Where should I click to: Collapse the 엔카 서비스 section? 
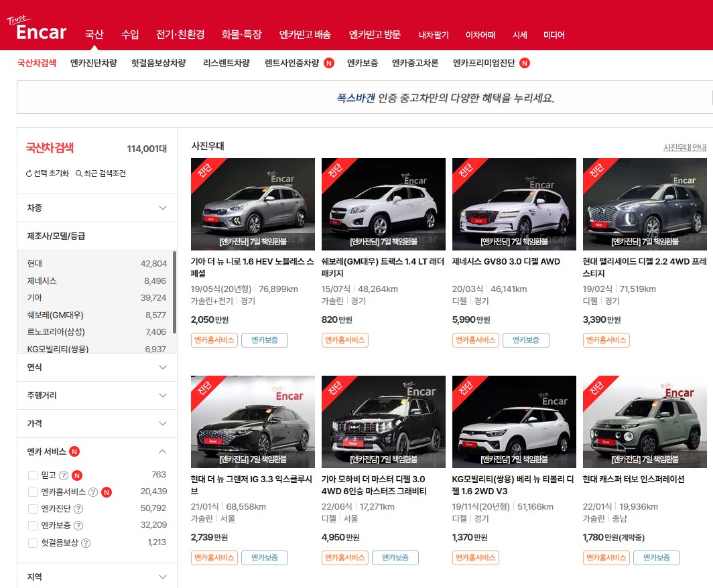click(162, 451)
